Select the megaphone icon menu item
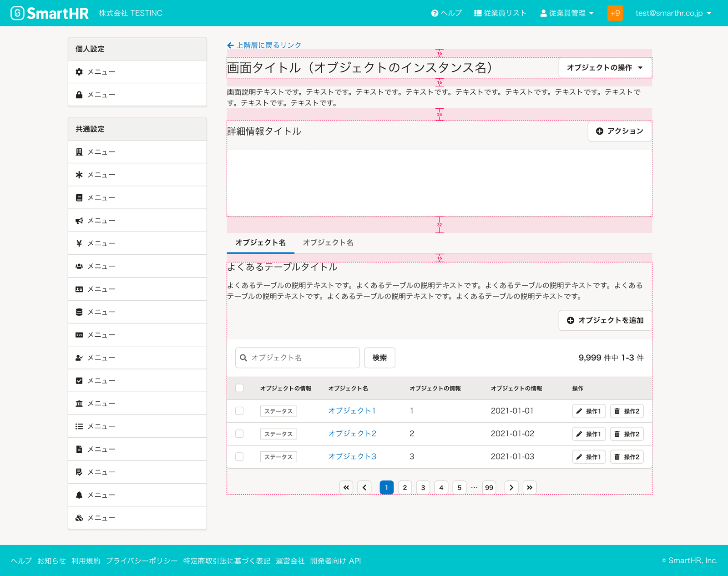 [79, 221]
